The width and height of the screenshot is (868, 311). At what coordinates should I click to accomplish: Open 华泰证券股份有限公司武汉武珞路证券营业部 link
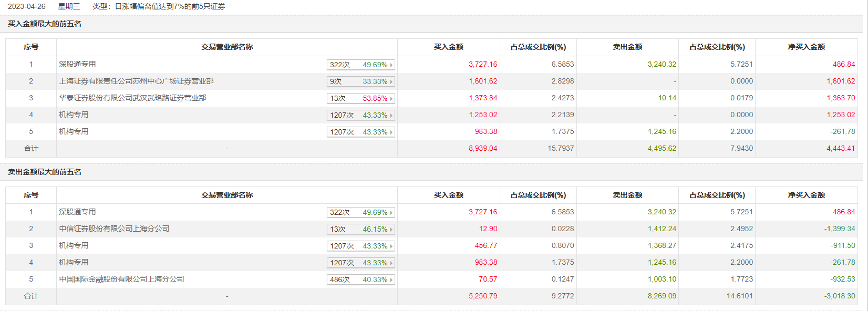[132, 98]
